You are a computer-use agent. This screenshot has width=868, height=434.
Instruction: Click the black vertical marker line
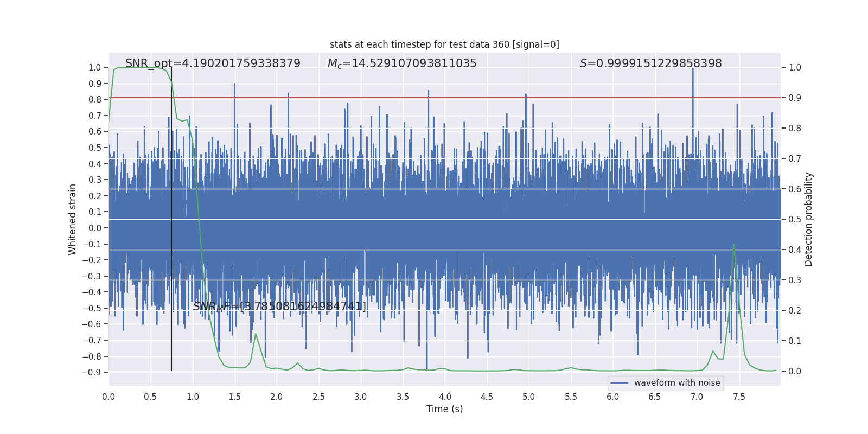[171, 219]
